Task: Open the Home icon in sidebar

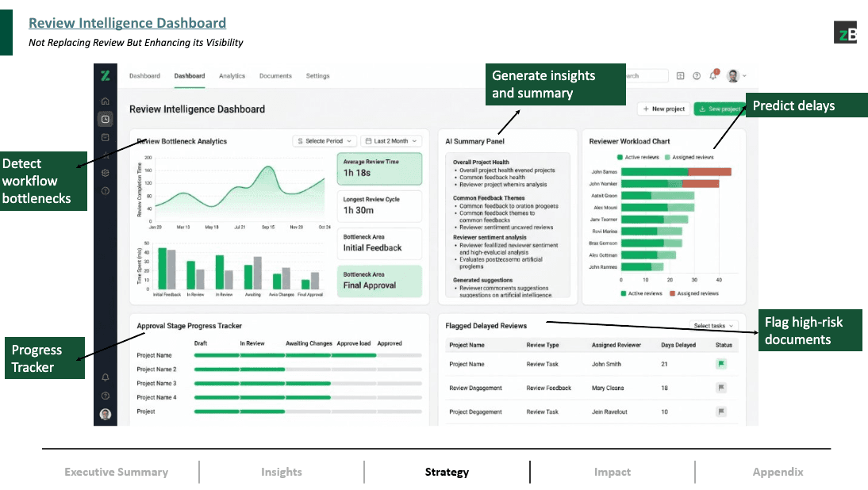Action: [x=106, y=101]
